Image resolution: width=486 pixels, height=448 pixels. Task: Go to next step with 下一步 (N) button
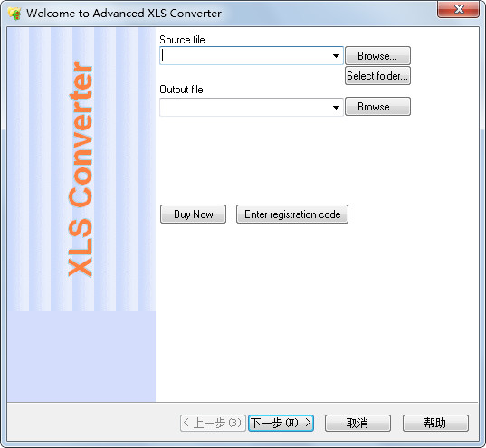(281, 423)
